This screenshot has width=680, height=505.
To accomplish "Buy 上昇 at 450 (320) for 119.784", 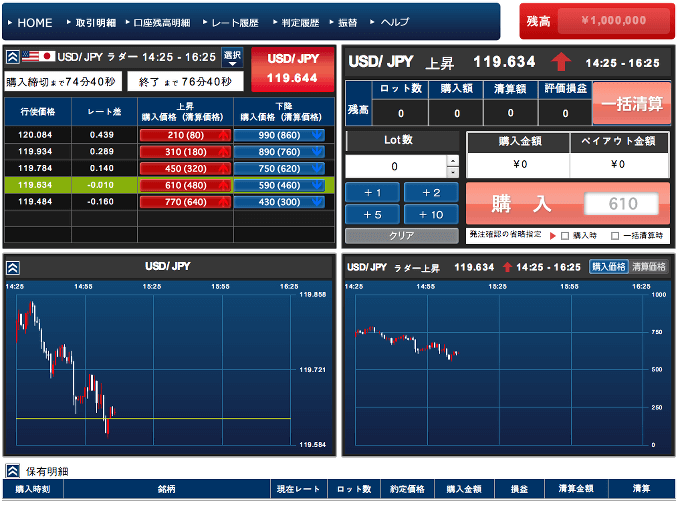I will tap(185, 169).
